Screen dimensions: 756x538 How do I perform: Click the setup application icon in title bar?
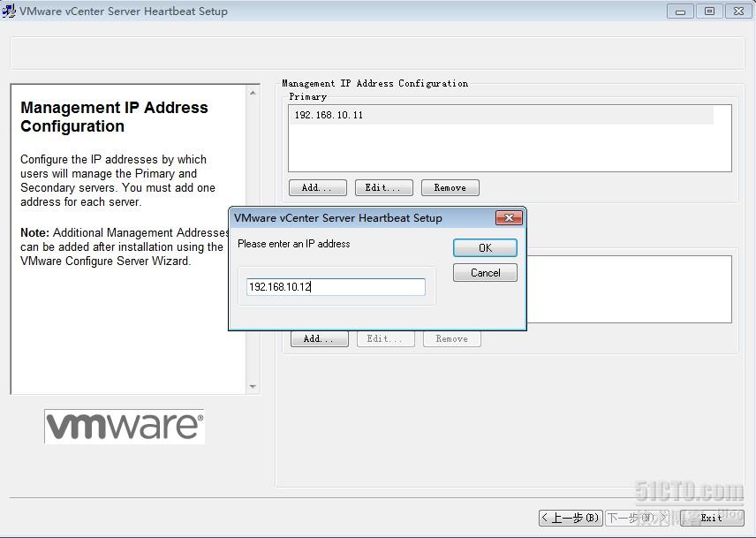coord(9,11)
